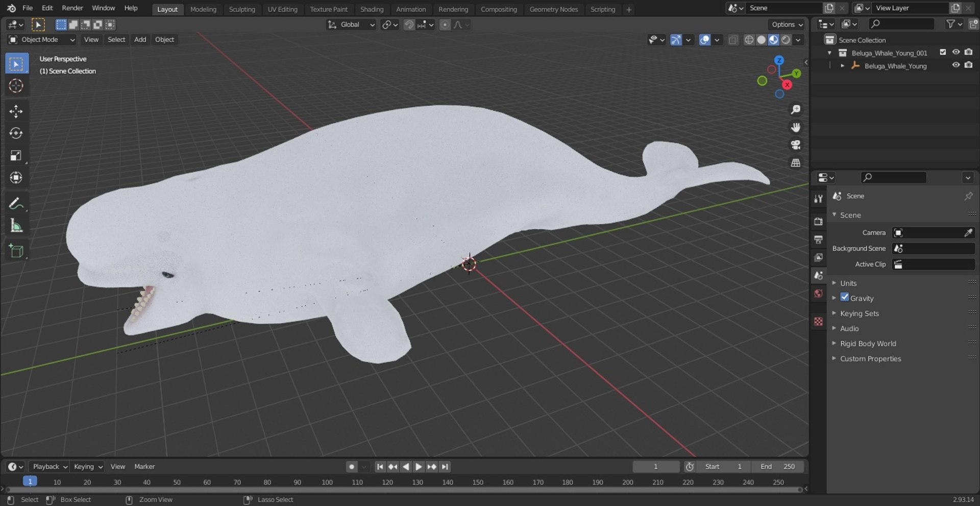Screen dimensions: 980x506
Task: Toggle Beluga_Whale_Young_001 collection exclude checkbox
Action: click(943, 52)
